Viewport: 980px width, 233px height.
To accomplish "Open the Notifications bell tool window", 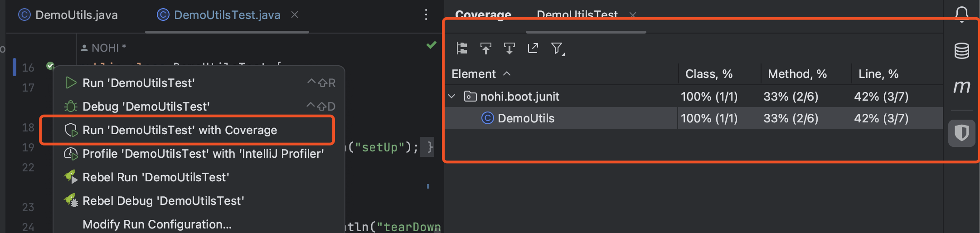I will pyautogui.click(x=961, y=15).
